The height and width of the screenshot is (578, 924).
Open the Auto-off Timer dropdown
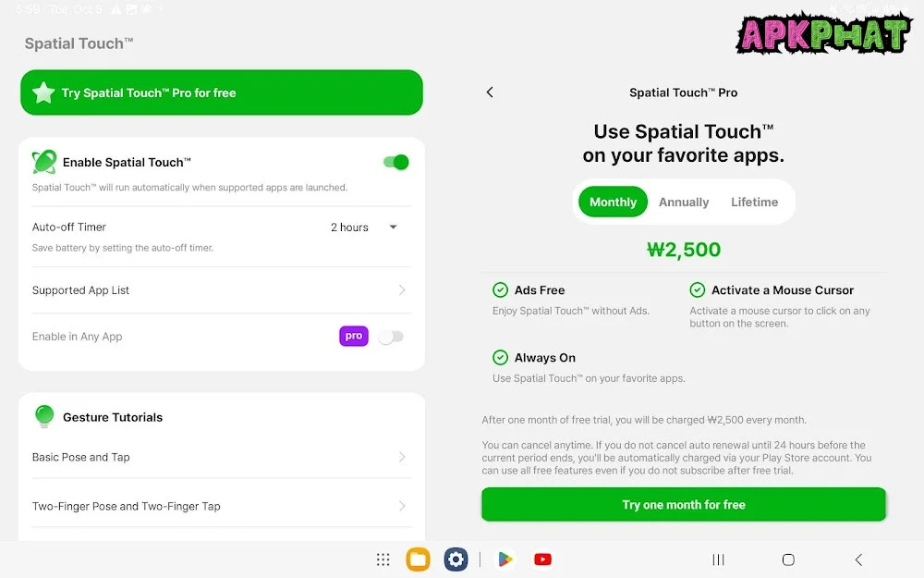(x=363, y=228)
